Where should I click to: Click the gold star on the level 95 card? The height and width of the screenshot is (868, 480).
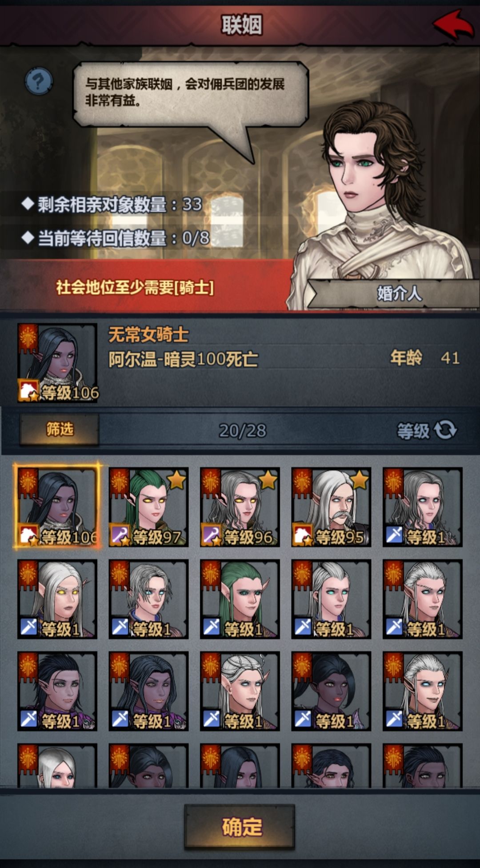[359, 480]
